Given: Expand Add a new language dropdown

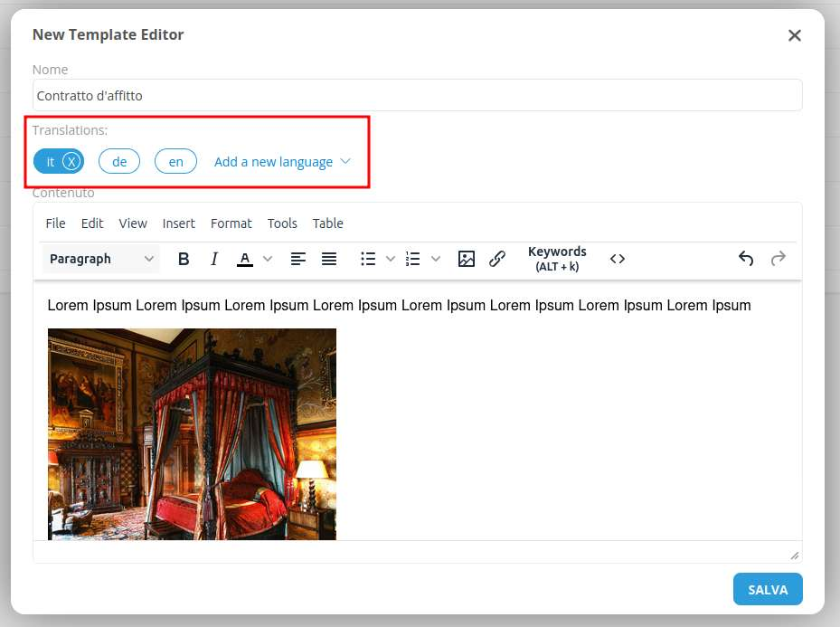Looking at the screenshot, I should 282,162.
